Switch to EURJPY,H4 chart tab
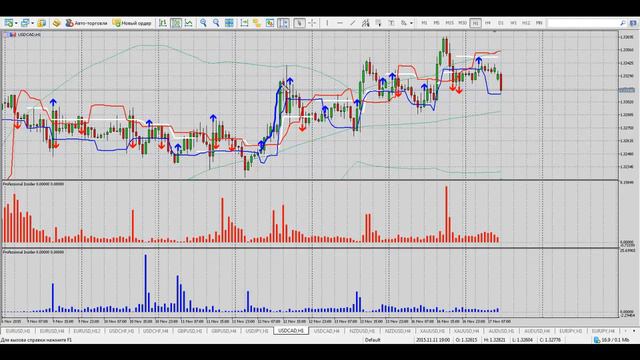Screen dimensions: 640x360 coord(603,331)
